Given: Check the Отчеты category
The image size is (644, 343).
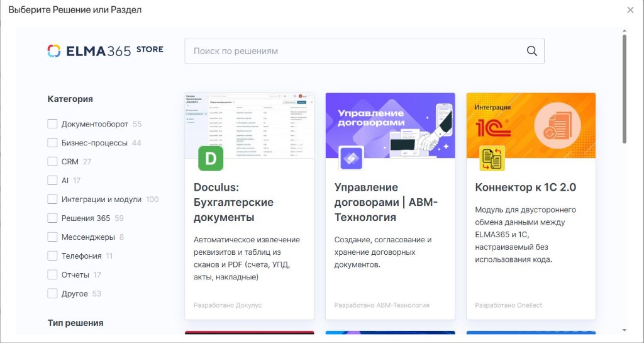Looking at the screenshot, I should (x=52, y=275).
